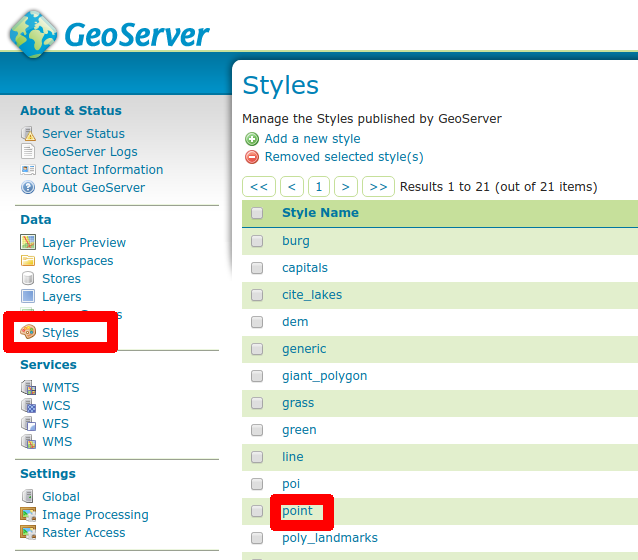Check the generic style checkbox
Viewport: 638px width, 560px height.
(x=257, y=349)
